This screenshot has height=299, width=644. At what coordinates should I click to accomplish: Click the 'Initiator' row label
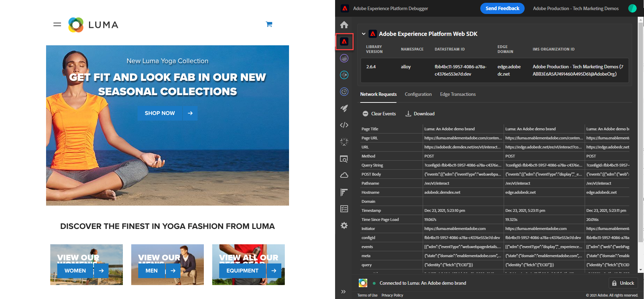click(368, 229)
